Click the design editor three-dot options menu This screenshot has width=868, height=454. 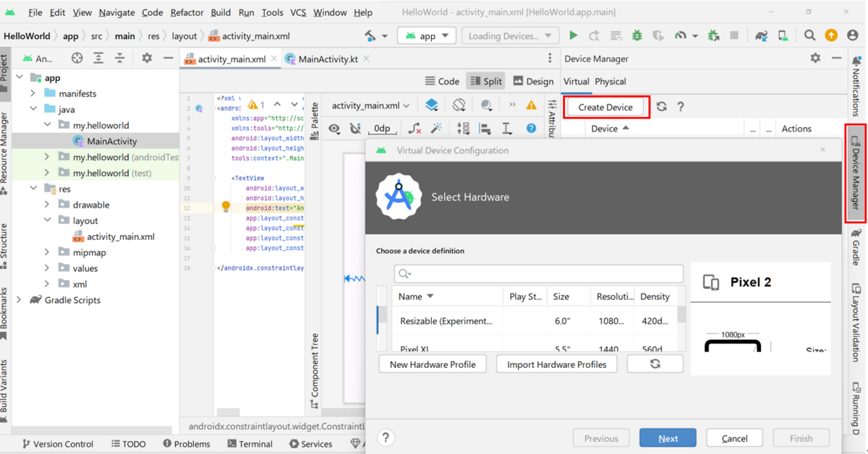[x=550, y=59]
